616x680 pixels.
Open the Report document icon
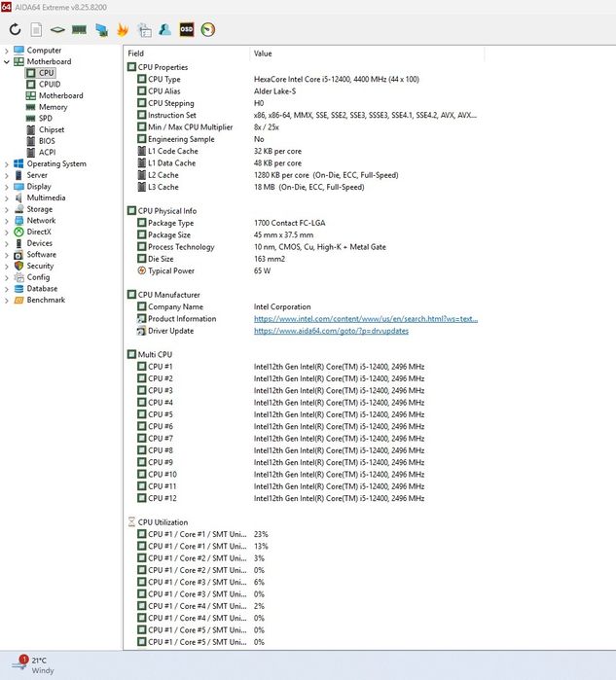(36, 29)
